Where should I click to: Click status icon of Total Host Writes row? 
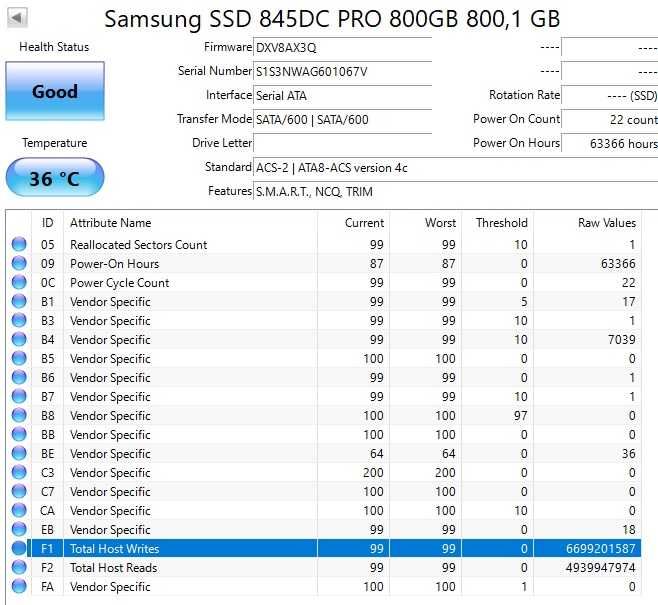coord(19,548)
